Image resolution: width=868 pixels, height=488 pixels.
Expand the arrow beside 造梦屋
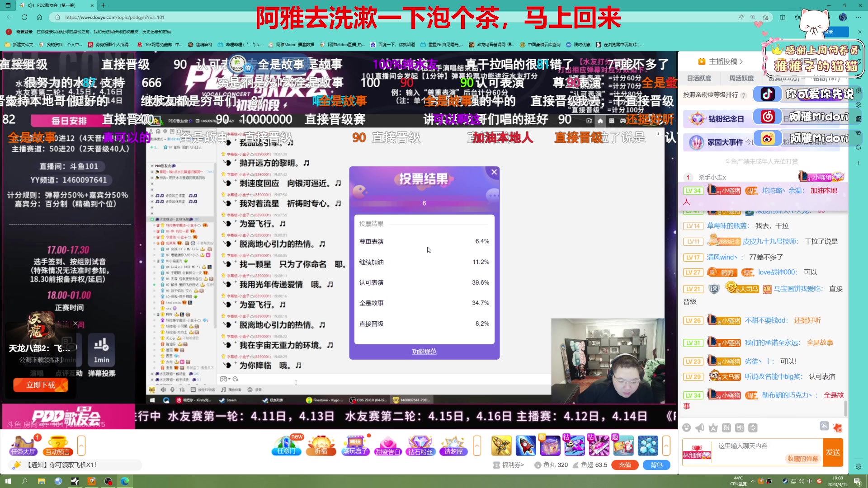pyautogui.click(x=477, y=446)
